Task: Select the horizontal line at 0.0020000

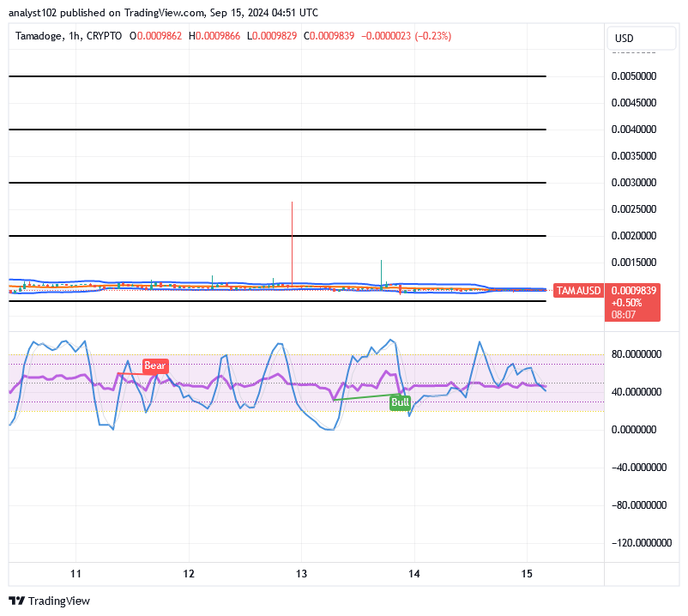Action: pyautogui.click(x=277, y=236)
